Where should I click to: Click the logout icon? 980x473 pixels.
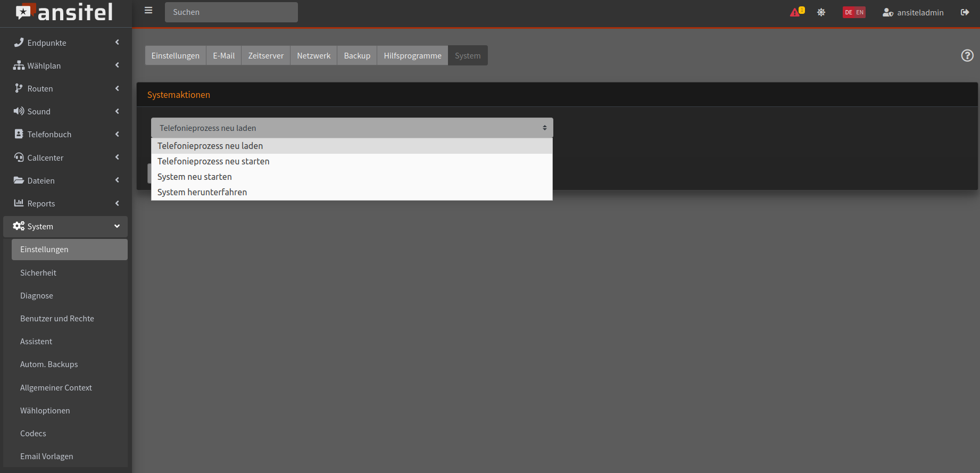[x=965, y=12]
